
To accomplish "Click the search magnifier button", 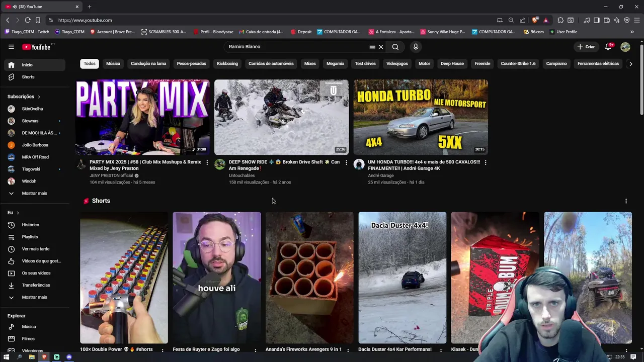I will [395, 47].
